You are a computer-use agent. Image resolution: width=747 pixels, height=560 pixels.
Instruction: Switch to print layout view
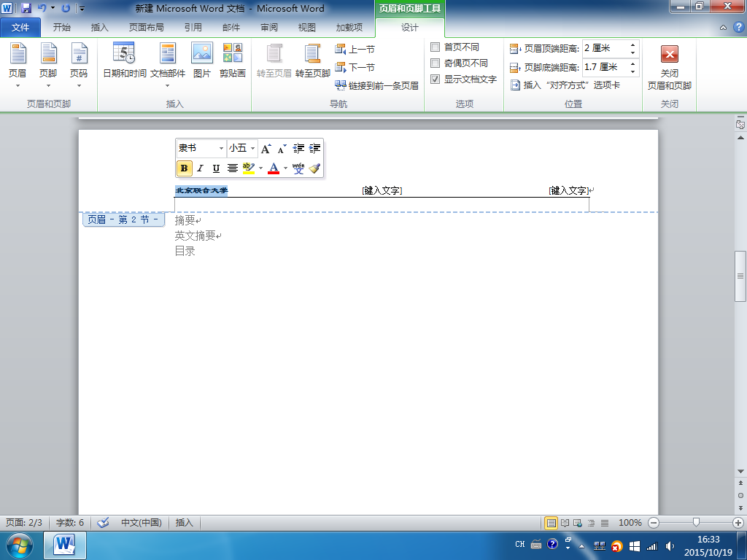551,523
